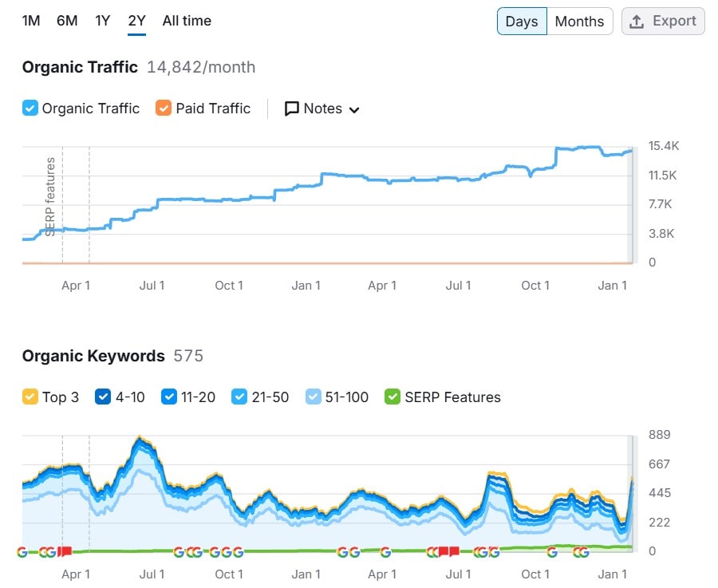Toggle the 51-100 light blue series swatch
718x588 pixels.
pyautogui.click(x=314, y=397)
